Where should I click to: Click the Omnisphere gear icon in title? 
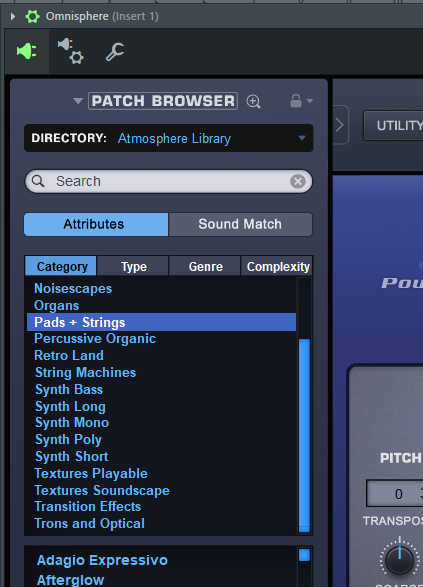[x=32, y=16]
